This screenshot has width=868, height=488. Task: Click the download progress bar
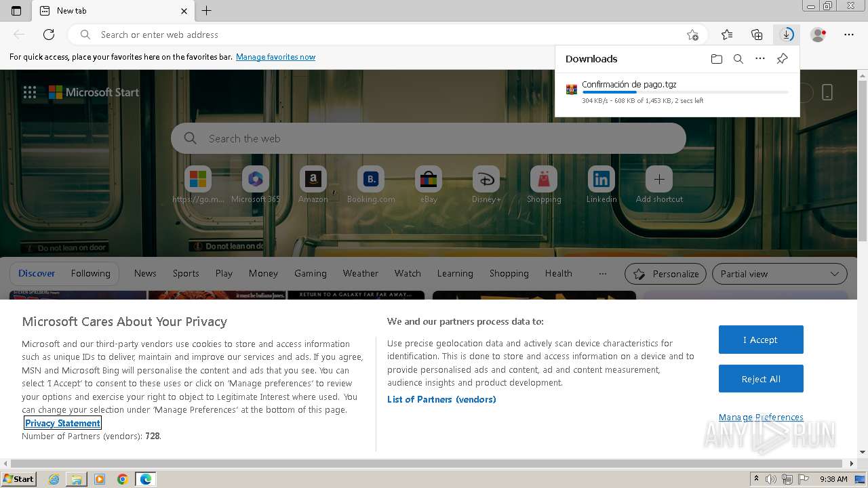[x=685, y=92]
